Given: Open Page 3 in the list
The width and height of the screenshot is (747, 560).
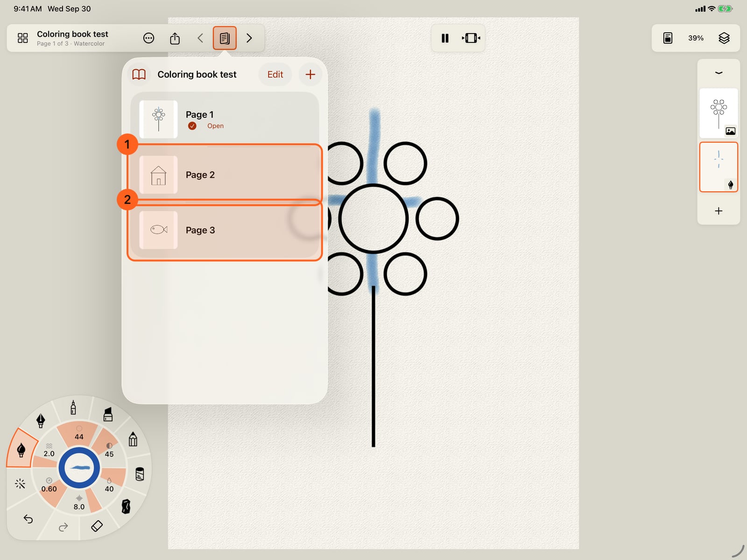Looking at the screenshot, I should pyautogui.click(x=225, y=230).
